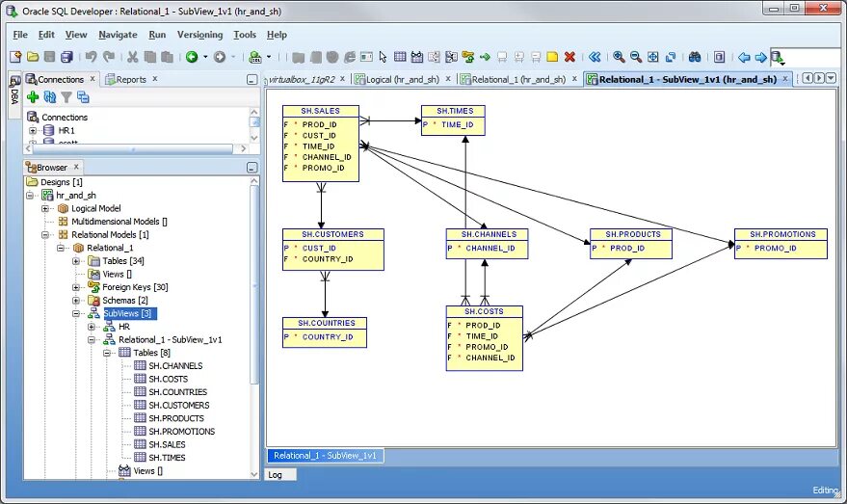Select the New View glasses tool
The image size is (847, 504).
tap(417, 57)
